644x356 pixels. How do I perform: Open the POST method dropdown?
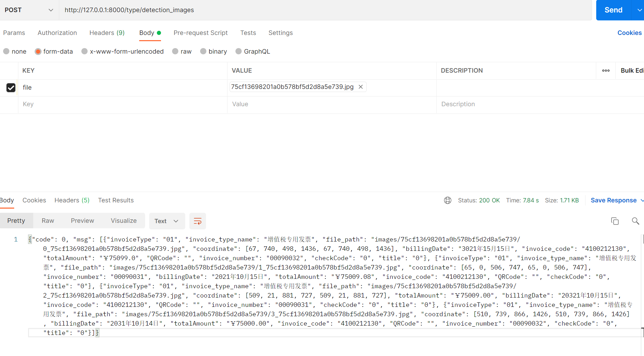[29, 10]
